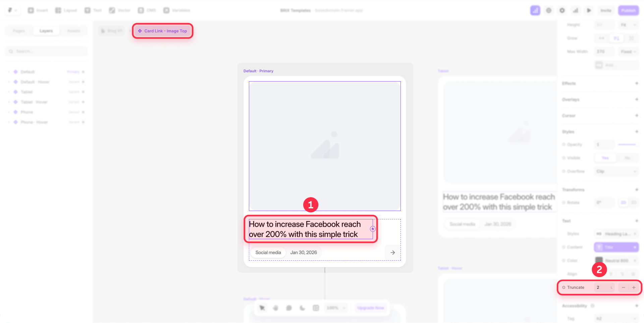Click the Jan 30, 2026 date tag
This screenshot has height=323, width=644.
pyautogui.click(x=304, y=253)
